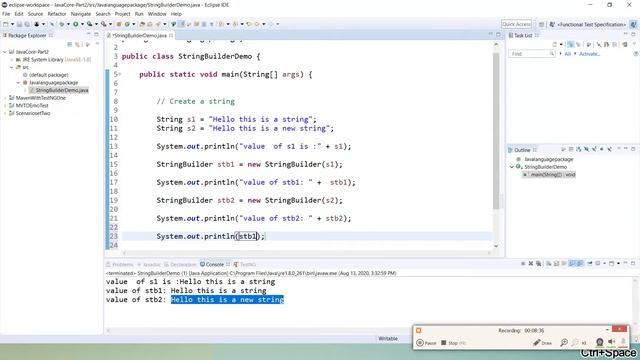
Task: Click the Activate link in Task List
Action: [x=589, y=54]
